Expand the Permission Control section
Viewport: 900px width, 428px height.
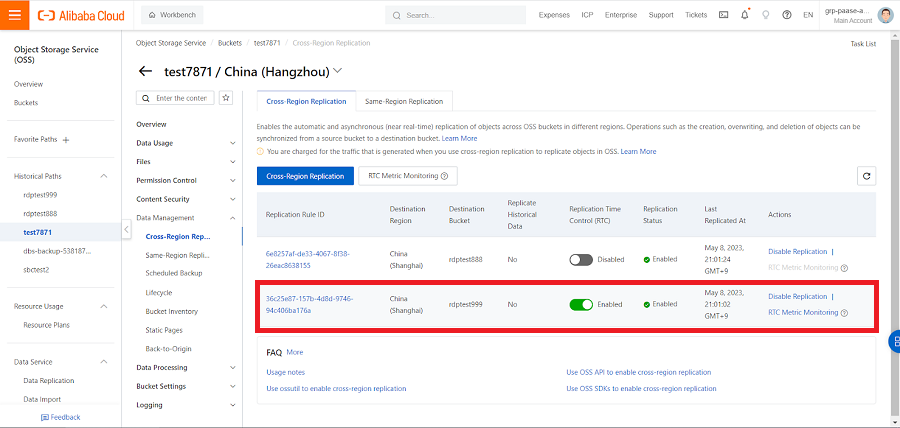[232, 180]
